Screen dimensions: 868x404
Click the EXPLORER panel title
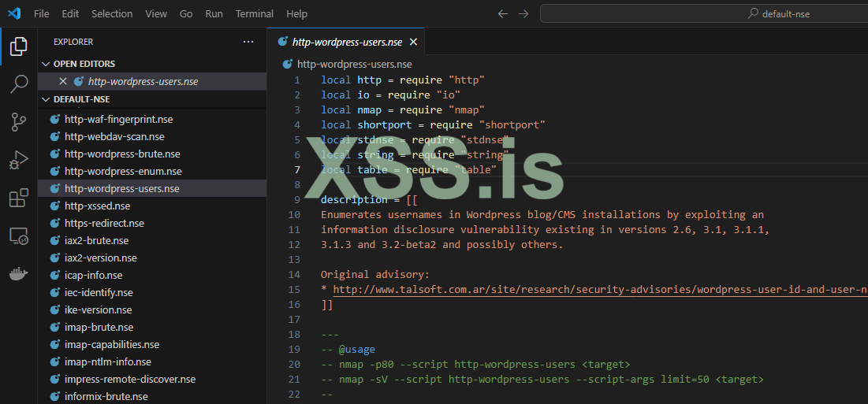(73, 42)
